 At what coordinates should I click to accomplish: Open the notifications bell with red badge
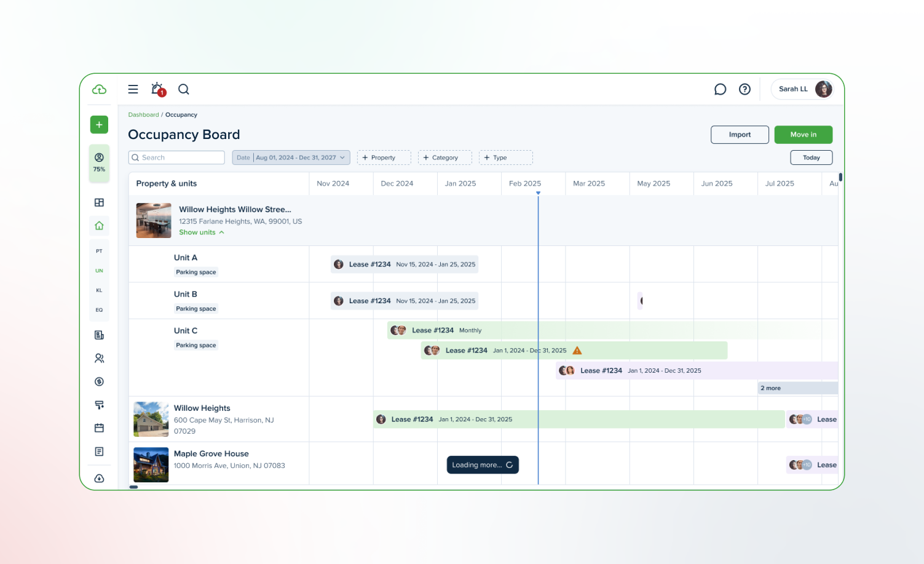[157, 89]
